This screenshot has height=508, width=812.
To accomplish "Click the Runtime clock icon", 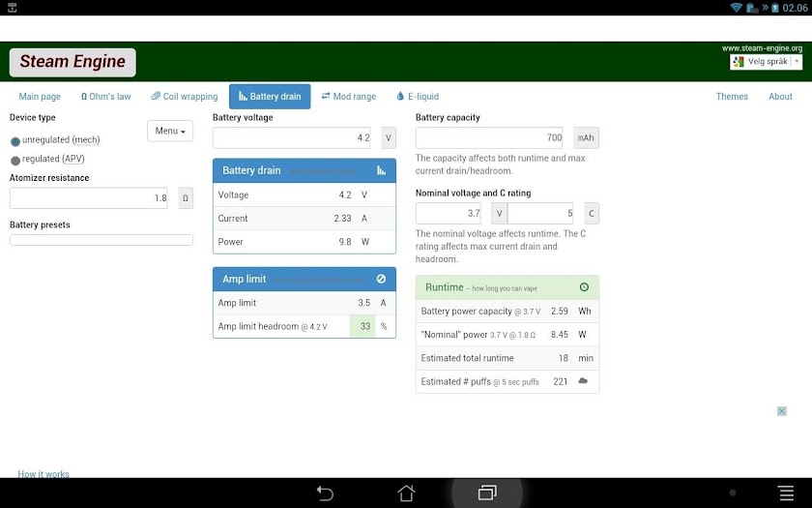I will tap(584, 287).
